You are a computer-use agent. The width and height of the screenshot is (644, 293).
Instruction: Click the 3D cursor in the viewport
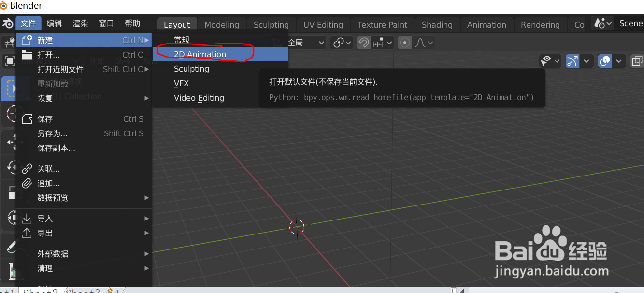pos(297,226)
